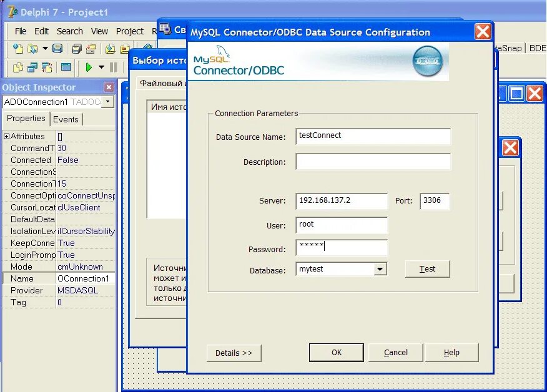Open the Database combo box dropdown arrow
The image size is (547, 392).
(x=380, y=269)
